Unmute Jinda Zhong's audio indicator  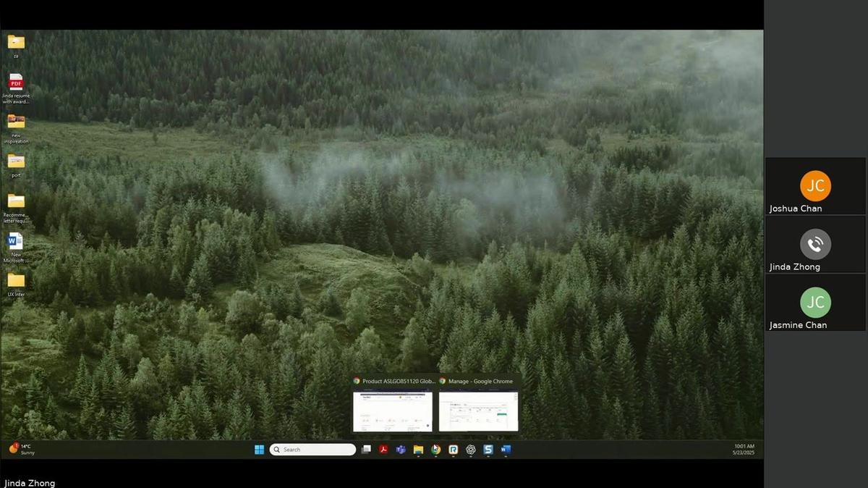[815, 244]
